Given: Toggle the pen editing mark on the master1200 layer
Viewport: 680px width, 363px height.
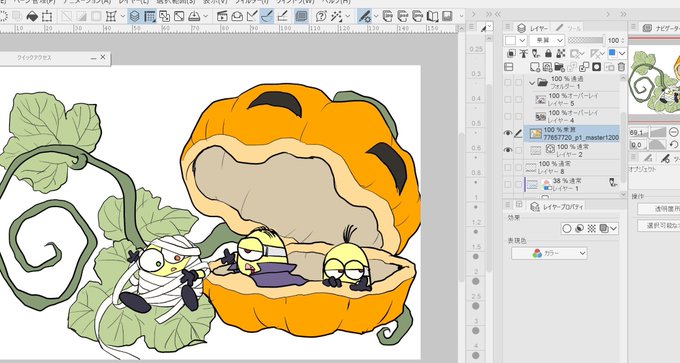Looking at the screenshot, I should tap(518, 134).
